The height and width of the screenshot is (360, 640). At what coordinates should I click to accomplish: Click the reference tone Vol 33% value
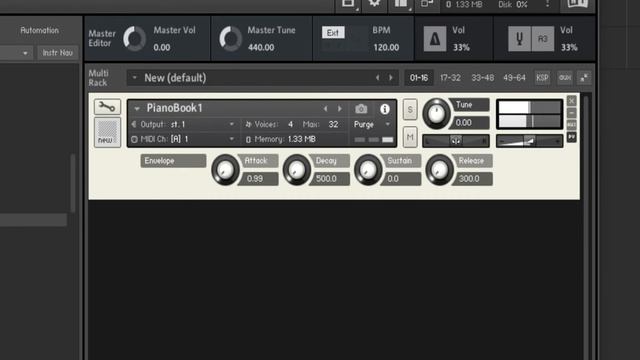coord(569,47)
